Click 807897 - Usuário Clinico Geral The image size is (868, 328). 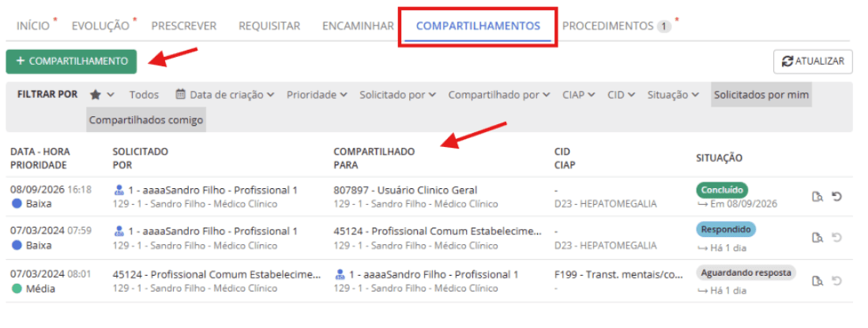coord(405,190)
